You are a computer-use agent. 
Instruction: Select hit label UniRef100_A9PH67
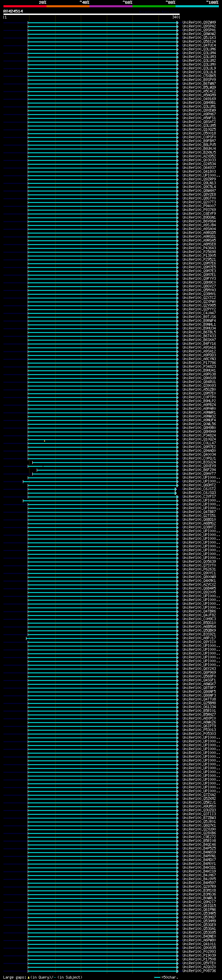point(199,114)
